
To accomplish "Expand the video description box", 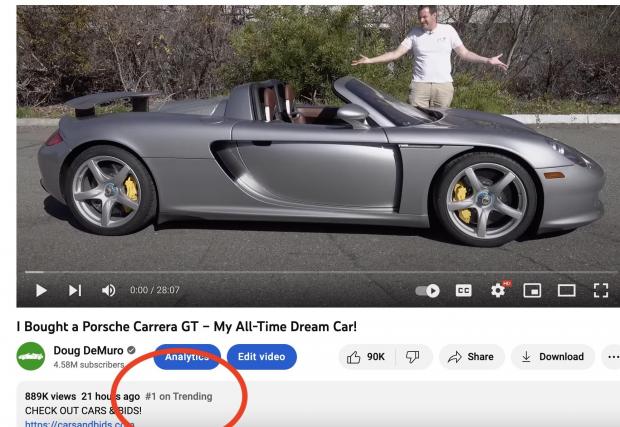I will pyautogui.click(x=318, y=404).
